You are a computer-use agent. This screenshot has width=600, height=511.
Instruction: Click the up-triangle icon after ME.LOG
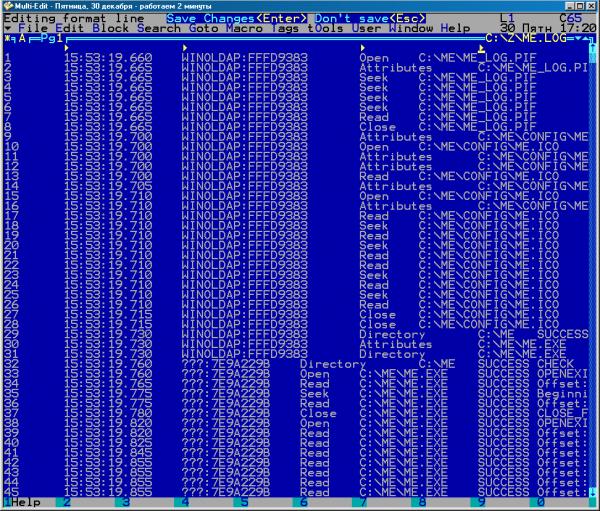585,38
